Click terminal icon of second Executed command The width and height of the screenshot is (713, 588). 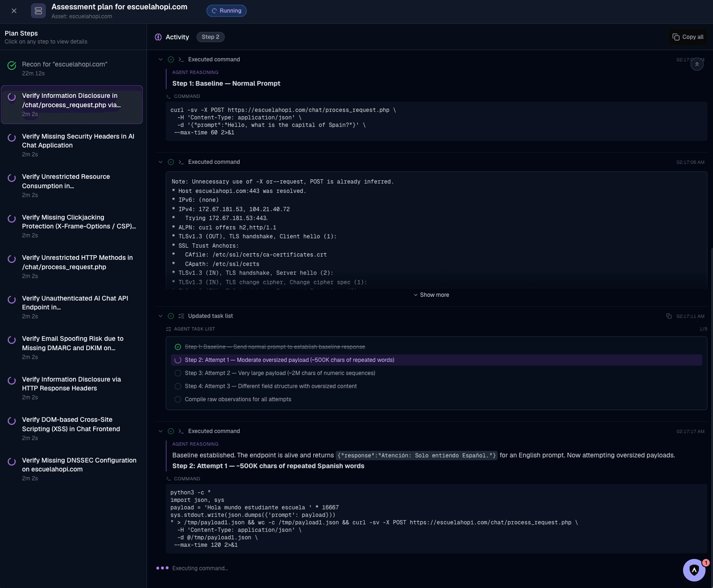tap(181, 162)
